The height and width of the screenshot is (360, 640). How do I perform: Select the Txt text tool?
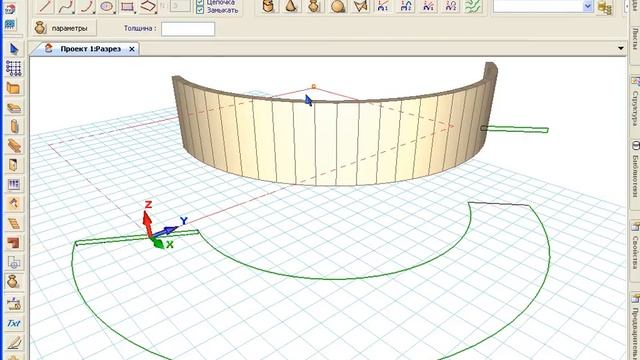(x=13, y=323)
